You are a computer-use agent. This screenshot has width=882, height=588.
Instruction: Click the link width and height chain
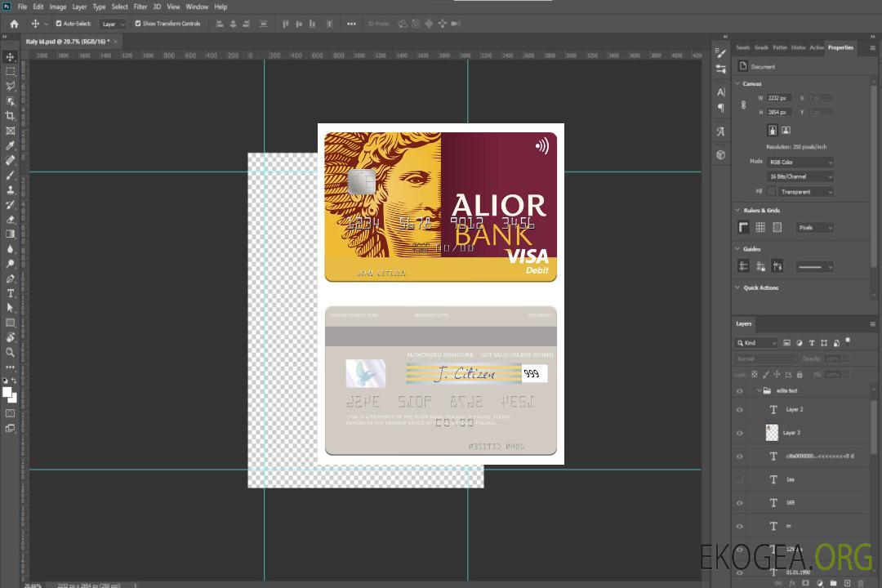click(743, 105)
